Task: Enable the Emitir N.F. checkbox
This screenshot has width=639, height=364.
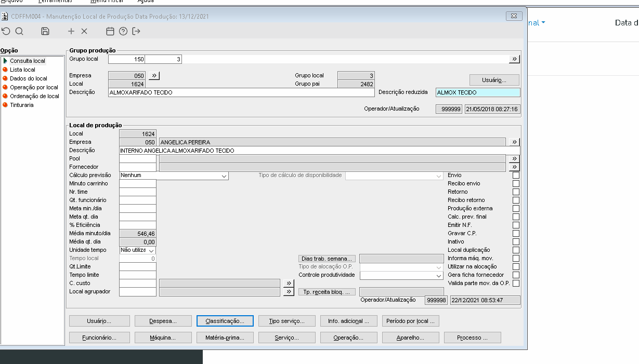Action: point(516,225)
